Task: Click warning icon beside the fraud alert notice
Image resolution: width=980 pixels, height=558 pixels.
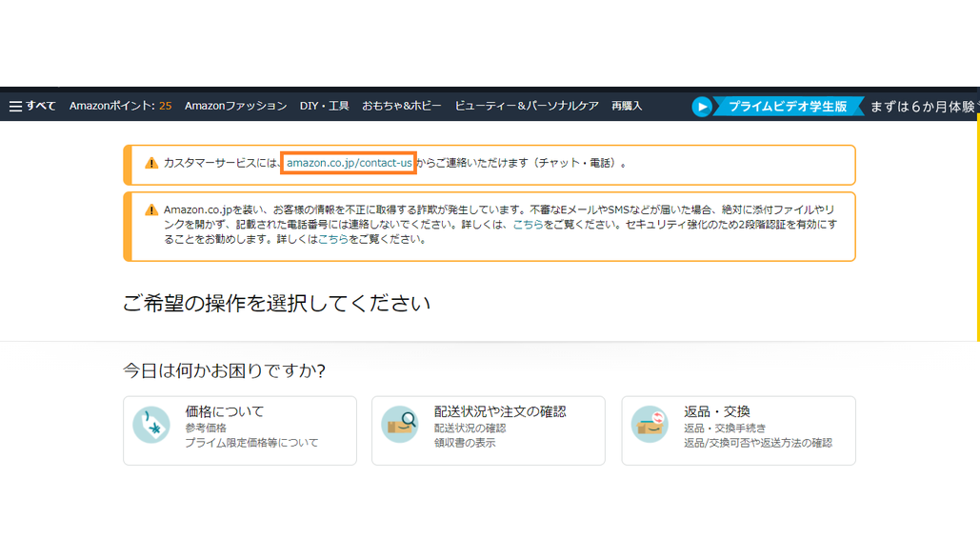Action: click(151, 210)
